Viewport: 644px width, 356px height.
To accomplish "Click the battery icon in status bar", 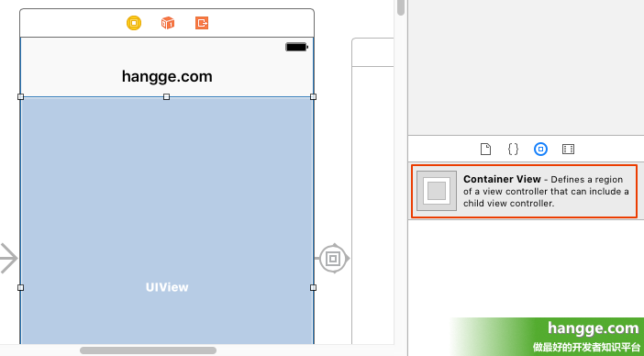I will [x=296, y=47].
